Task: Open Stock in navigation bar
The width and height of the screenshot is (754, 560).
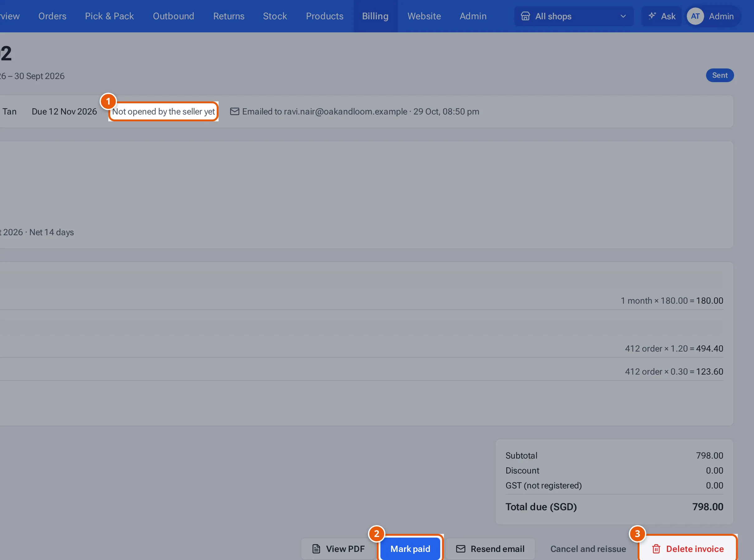Action: (x=275, y=16)
